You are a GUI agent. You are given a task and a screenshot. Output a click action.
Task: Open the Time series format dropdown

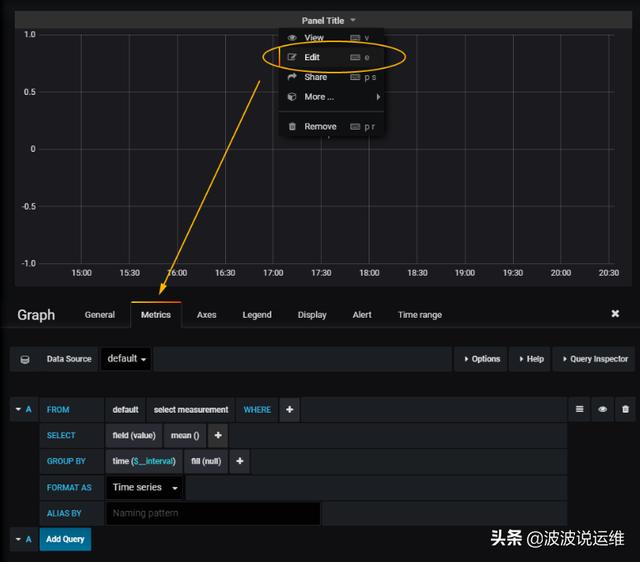(145, 487)
